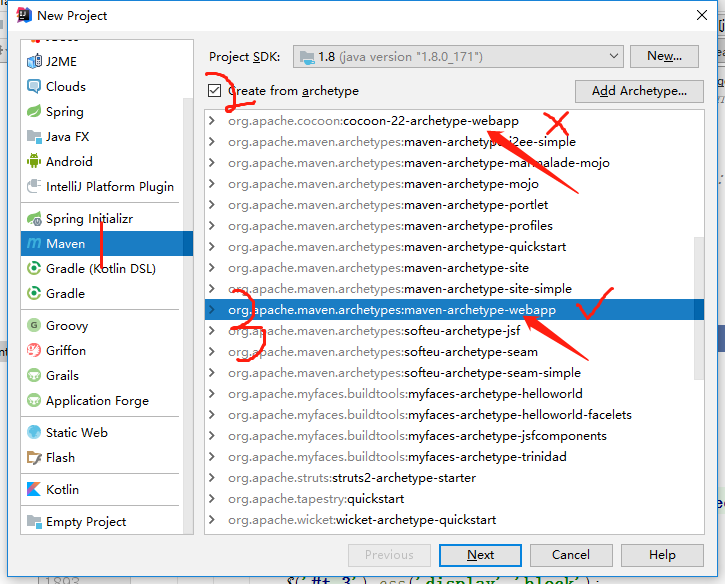The height and width of the screenshot is (584, 725).
Task: Toggle the Create from archetype checkbox
Action: (x=215, y=91)
